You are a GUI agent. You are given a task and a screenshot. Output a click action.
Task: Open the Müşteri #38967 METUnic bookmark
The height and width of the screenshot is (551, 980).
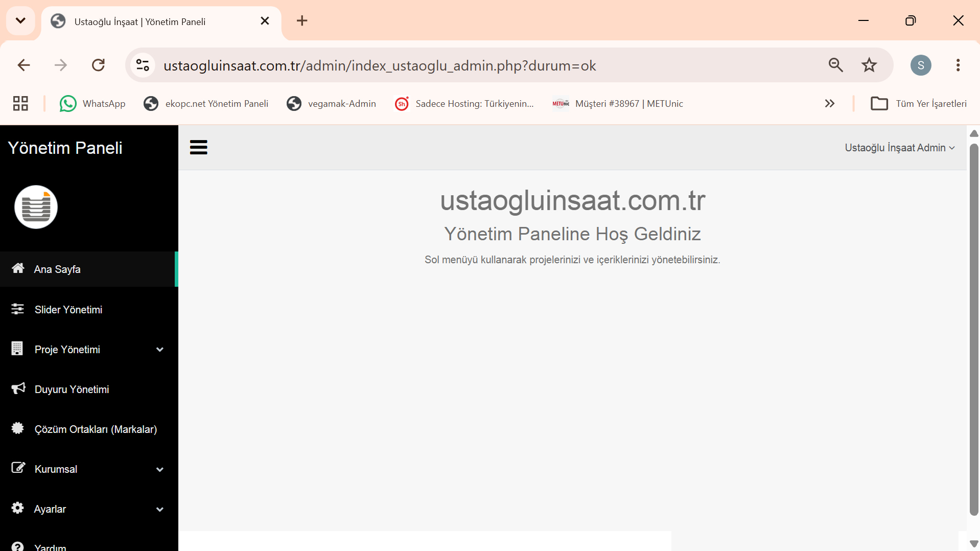click(618, 104)
